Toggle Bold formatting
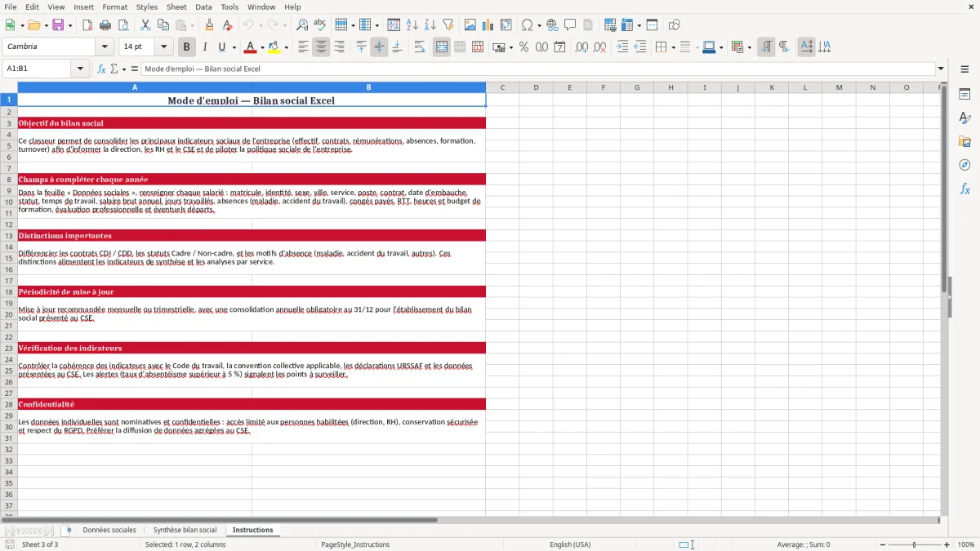This screenshot has height=551, width=980. [x=186, y=47]
